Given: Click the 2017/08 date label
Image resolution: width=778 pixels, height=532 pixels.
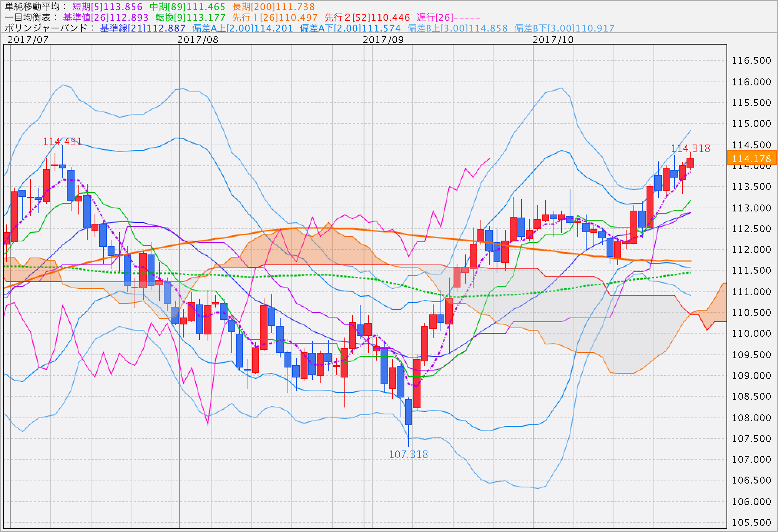Looking at the screenshot, I should pos(198,40).
